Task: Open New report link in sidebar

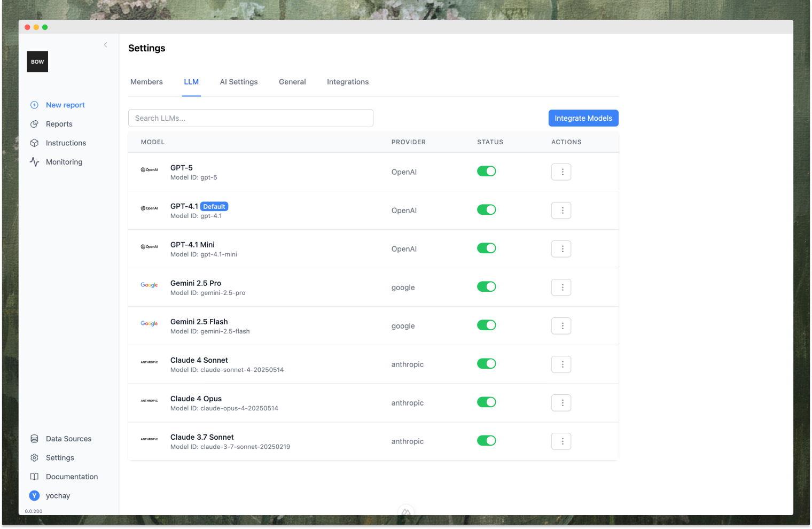Action: click(x=65, y=105)
